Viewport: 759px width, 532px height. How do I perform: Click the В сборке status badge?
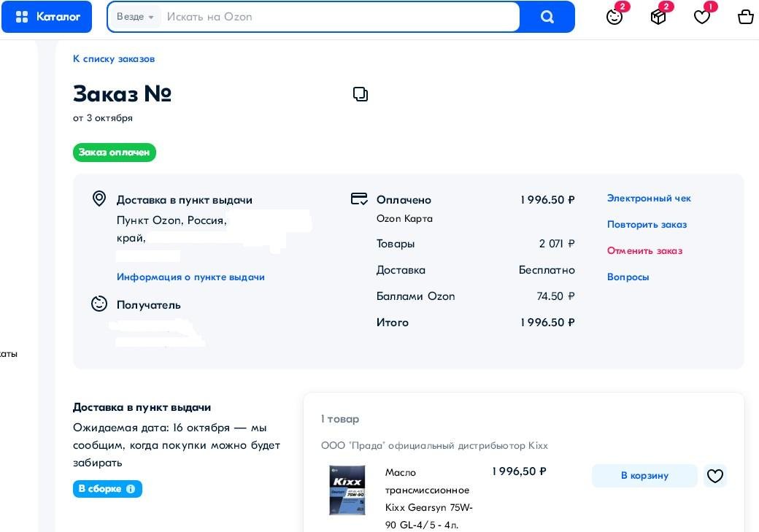[x=107, y=489]
